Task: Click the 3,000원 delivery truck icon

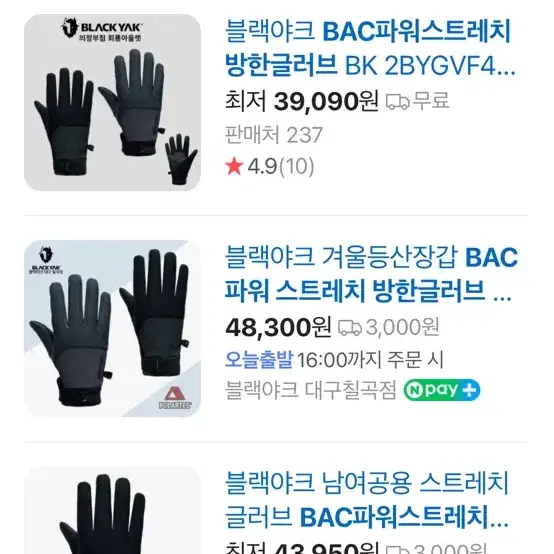Action: pos(350,328)
